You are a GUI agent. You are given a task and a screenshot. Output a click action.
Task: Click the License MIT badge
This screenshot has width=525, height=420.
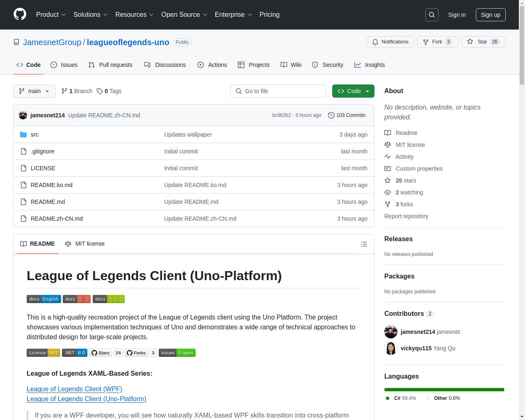click(x=43, y=353)
